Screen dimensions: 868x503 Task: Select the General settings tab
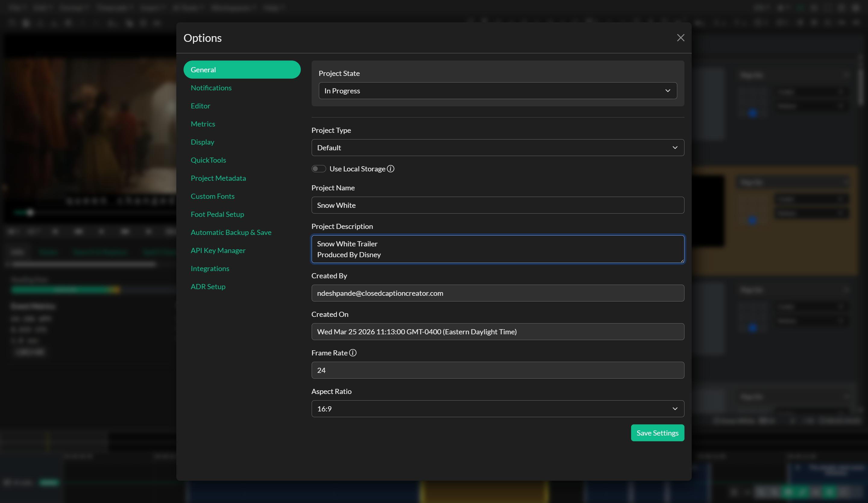coord(242,70)
